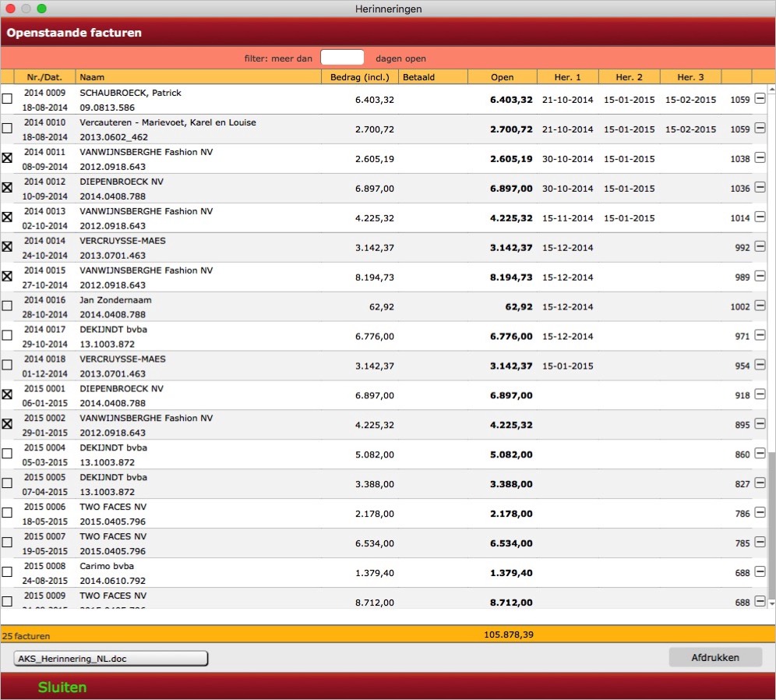Viewport: 776px width, 700px height.
Task: Click the minus icon for invoice 2014 0010
Action: [760, 129]
